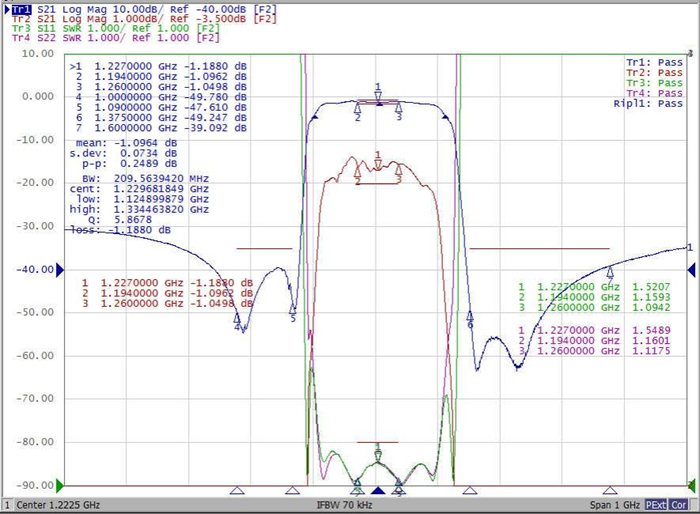
Task: Click the Span 1 GHz field
Action: click(615, 505)
